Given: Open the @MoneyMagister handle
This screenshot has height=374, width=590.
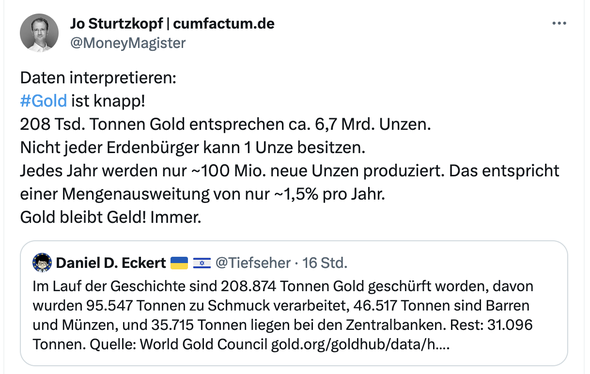Looking at the screenshot, I should (128, 43).
